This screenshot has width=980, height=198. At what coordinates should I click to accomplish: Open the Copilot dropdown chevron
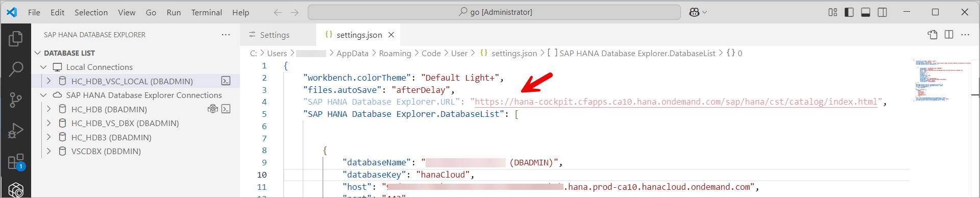(x=705, y=12)
